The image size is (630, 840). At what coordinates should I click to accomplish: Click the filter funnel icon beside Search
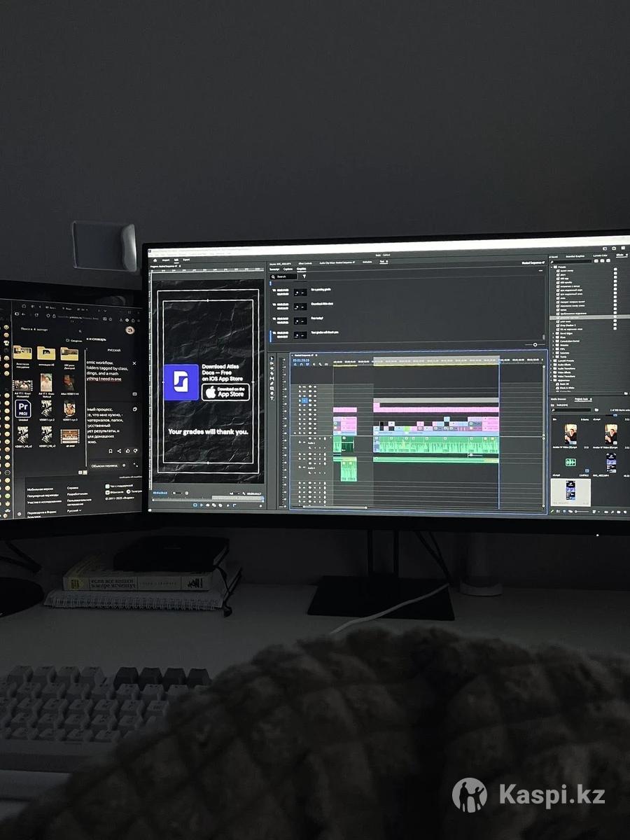304,276
